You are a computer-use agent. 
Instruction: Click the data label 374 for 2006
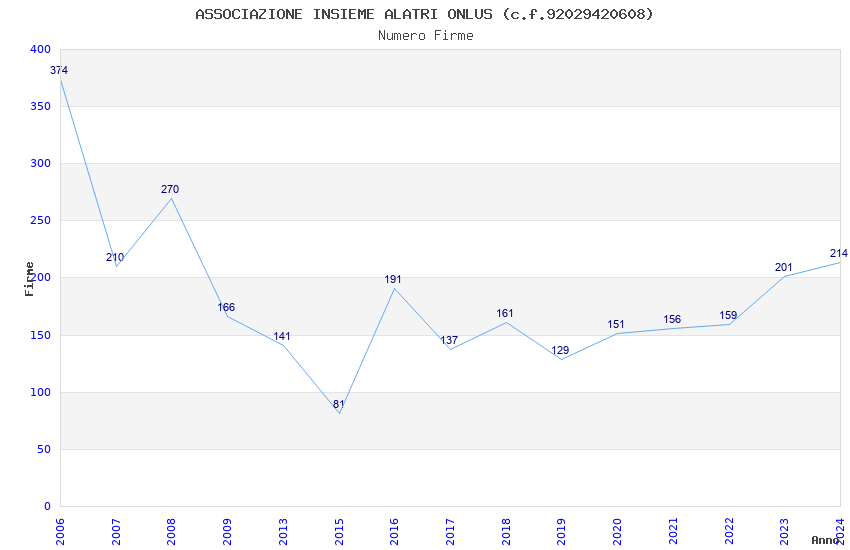point(59,70)
